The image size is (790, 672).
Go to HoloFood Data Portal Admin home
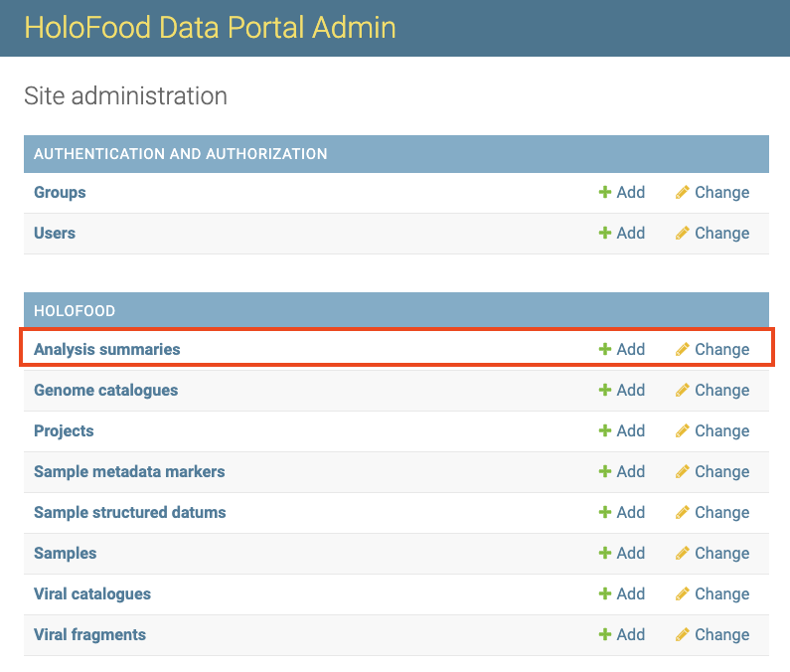(210, 27)
